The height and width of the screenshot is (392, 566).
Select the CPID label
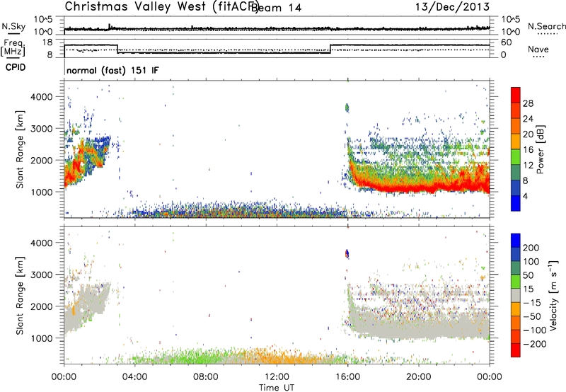click(16, 67)
